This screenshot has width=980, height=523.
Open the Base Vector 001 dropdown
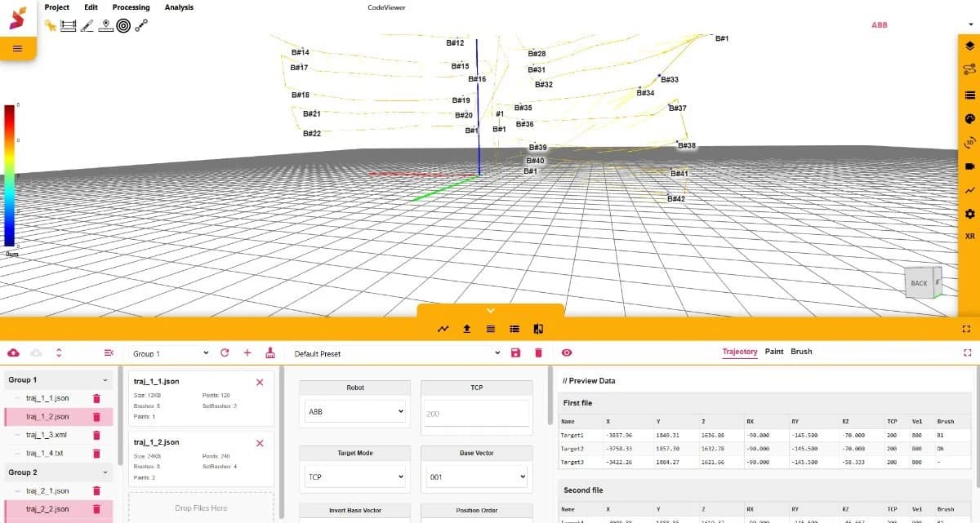pos(476,476)
